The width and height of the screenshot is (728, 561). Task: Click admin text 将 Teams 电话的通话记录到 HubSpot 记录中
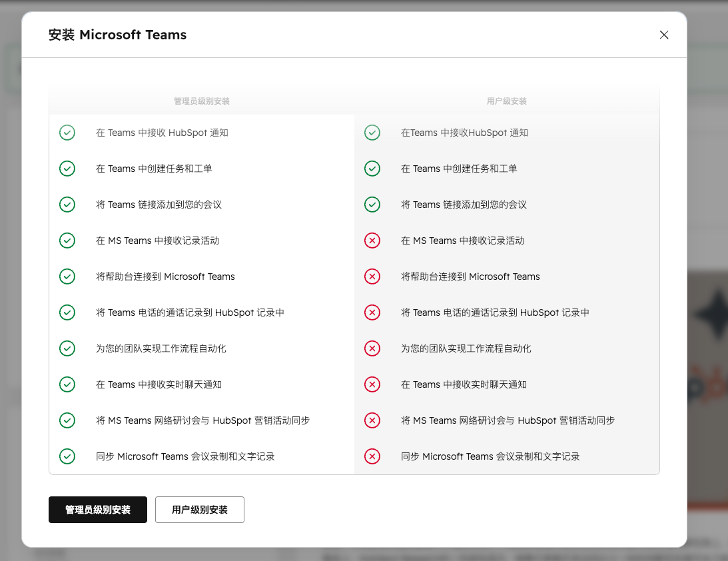click(190, 312)
